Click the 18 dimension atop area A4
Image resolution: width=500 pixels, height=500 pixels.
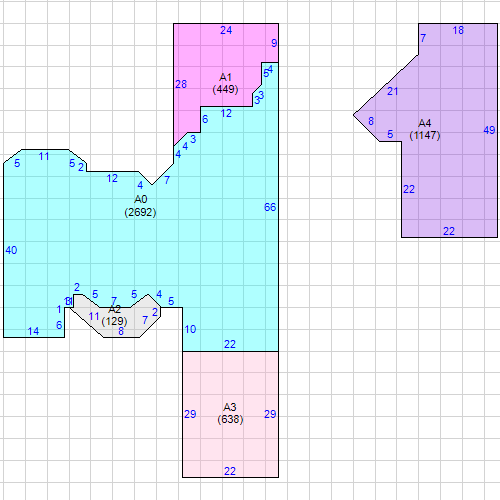[x=458, y=30]
